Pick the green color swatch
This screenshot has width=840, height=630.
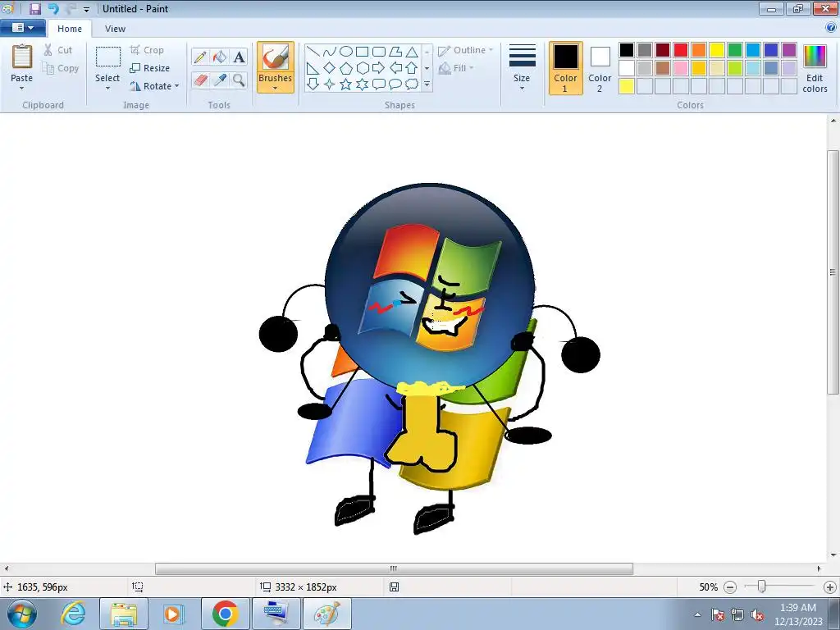tap(735, 50)
